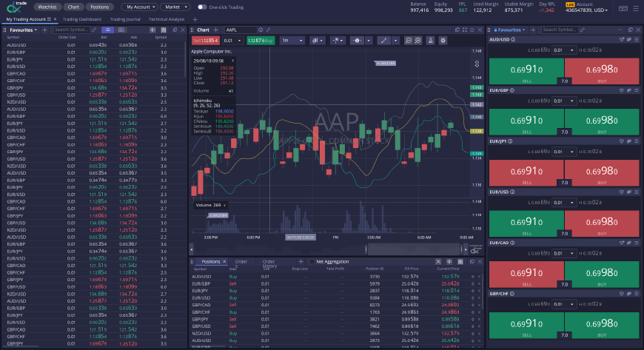Open the chart events clock tool
The height and width of the screenshot is (350, 644).
(x=357, y=41)
